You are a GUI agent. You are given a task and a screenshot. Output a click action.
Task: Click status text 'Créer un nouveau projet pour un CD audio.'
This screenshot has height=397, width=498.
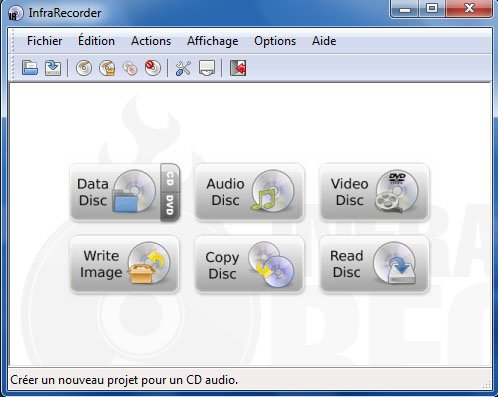(x=124, y=380)
